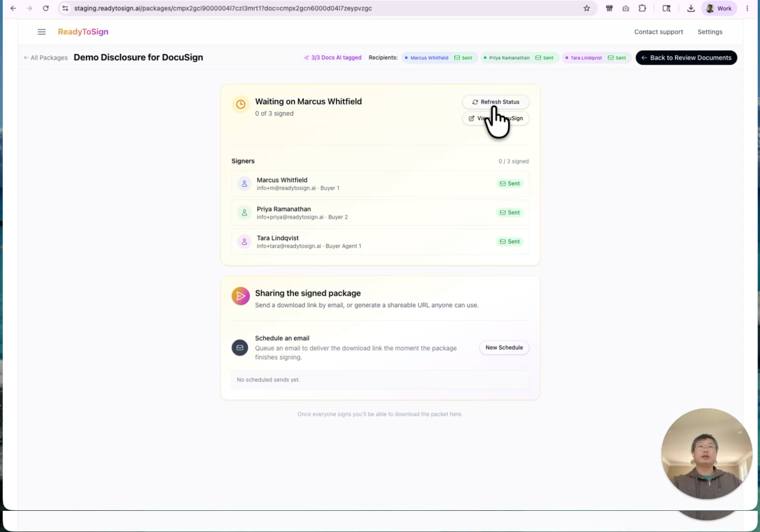Viewport: 760px width, 532px height.
Task: Click browser back arrow
Action: pyautogui.click(x=13, y=8)
